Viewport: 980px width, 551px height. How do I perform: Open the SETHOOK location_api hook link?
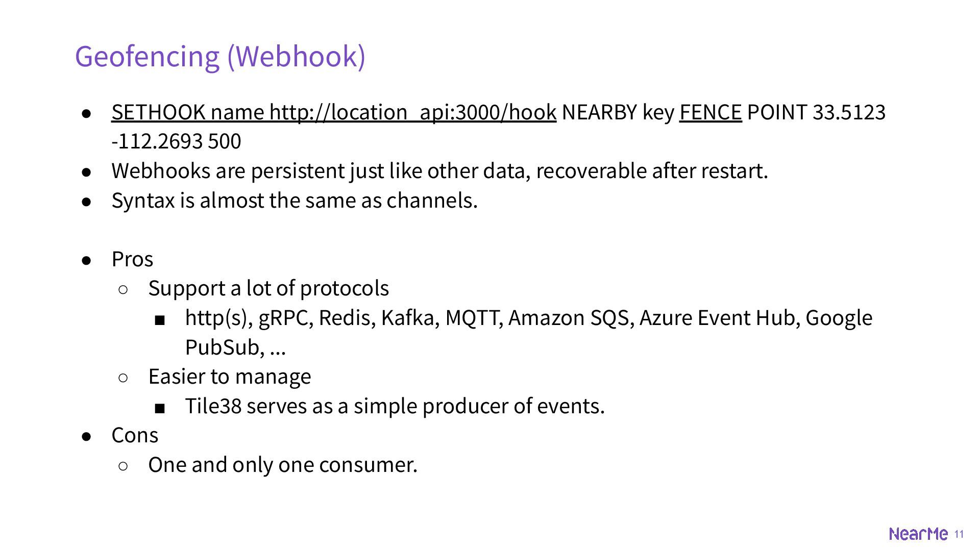333,112
